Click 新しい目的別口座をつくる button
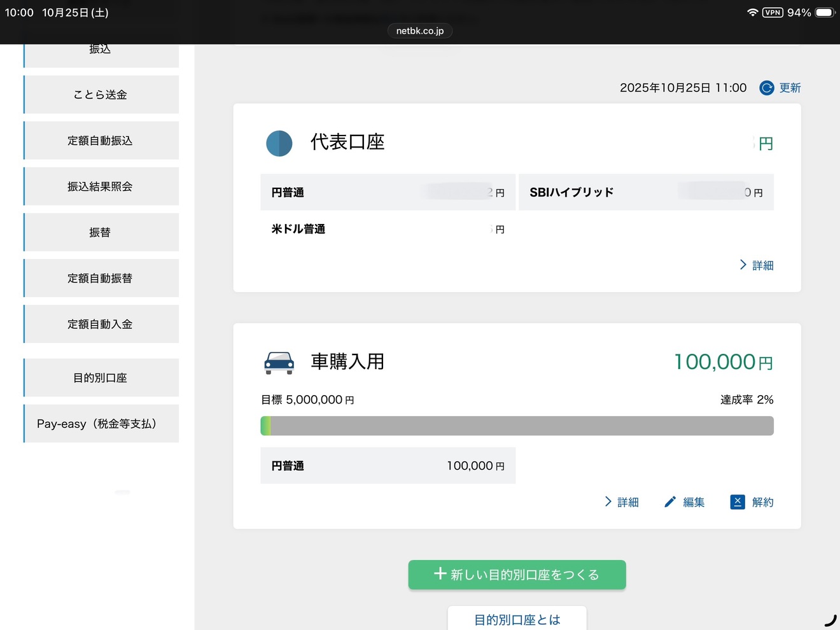 [517, 575]
